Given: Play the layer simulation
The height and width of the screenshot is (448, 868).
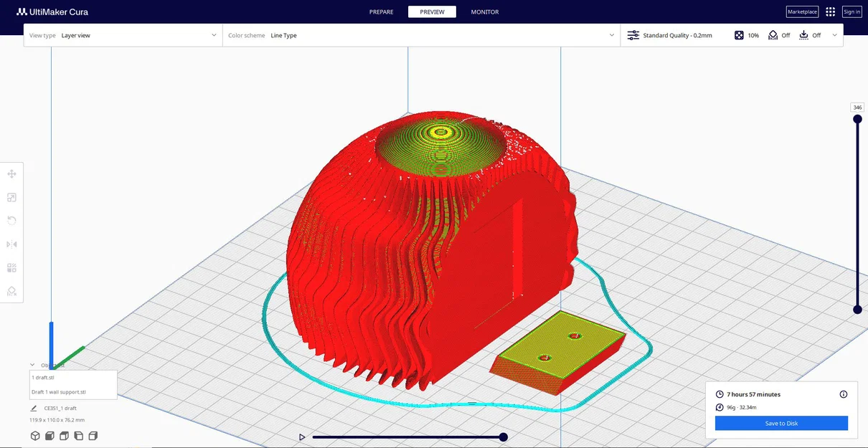Looking at the screenshot, I should [x=302, y=437].
